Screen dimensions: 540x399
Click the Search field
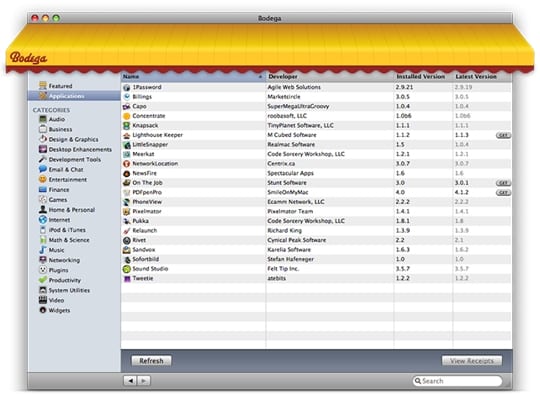457,381
